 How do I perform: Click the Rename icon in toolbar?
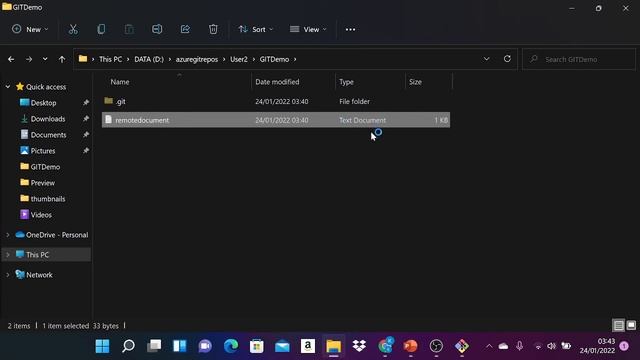[157, 29]
